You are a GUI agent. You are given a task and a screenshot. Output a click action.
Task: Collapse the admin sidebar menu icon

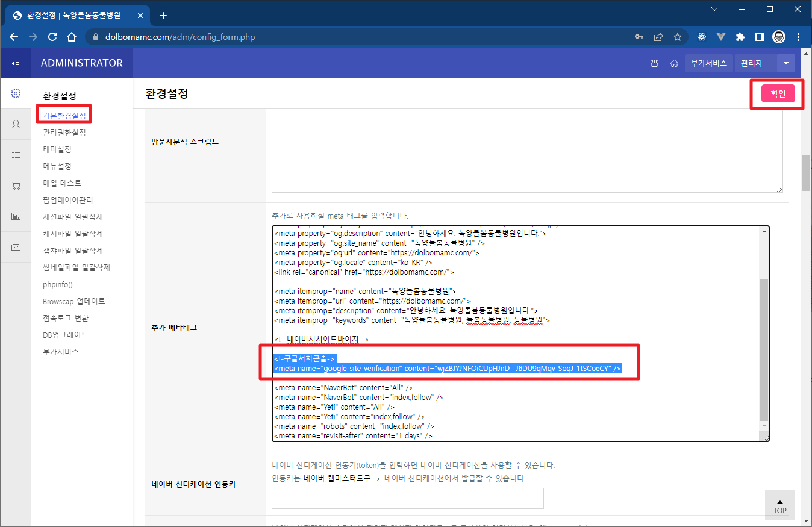pos(16,63)
